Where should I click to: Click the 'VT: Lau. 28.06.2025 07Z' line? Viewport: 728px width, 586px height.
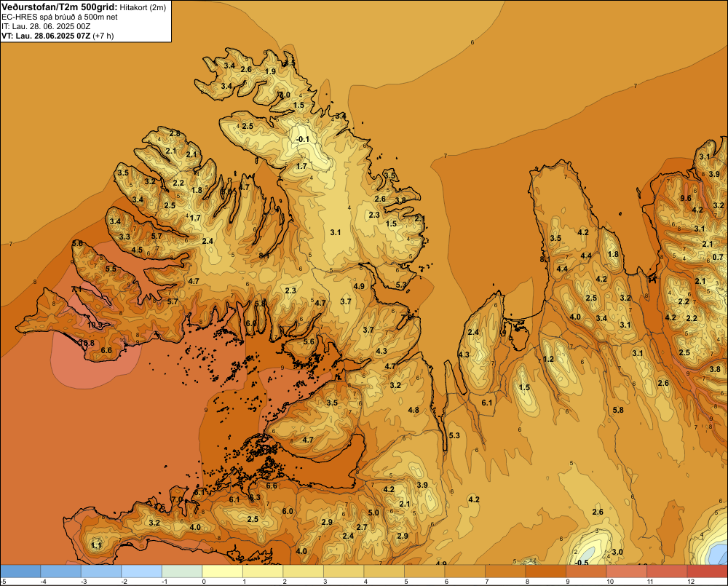click(x=46, y=36)
